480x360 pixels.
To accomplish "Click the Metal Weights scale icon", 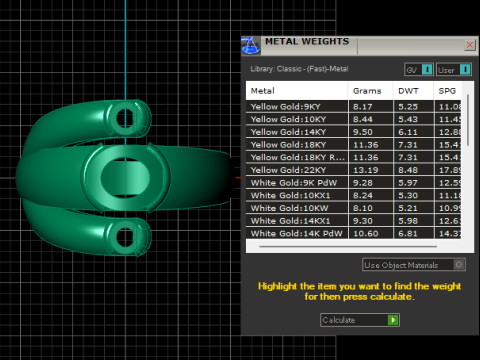I will point(250,46).
